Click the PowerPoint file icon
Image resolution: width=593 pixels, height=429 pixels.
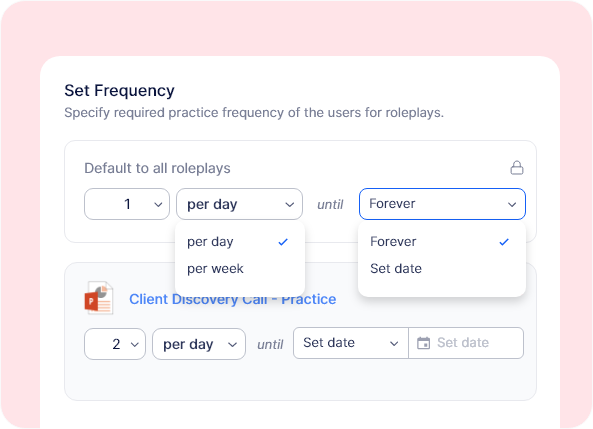pyautogui.click(x=99, y=298)
